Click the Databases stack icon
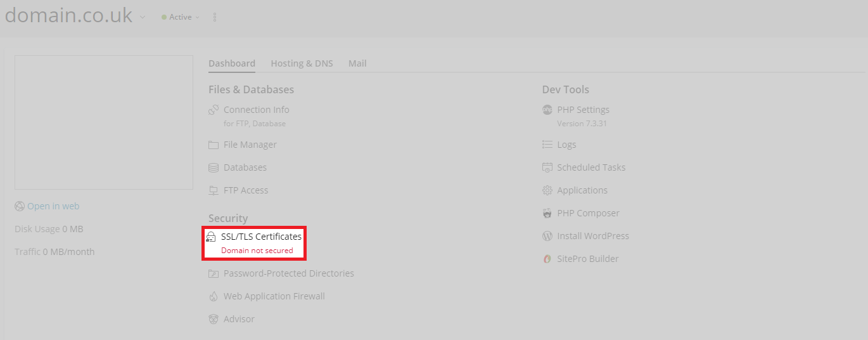 coord(214,167)
